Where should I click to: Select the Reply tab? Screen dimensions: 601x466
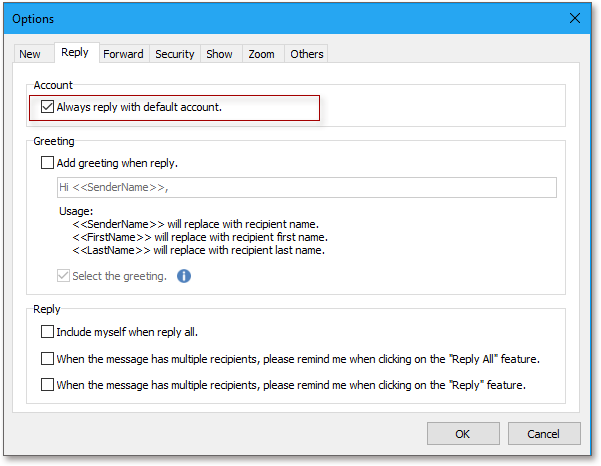coord(75,53)
